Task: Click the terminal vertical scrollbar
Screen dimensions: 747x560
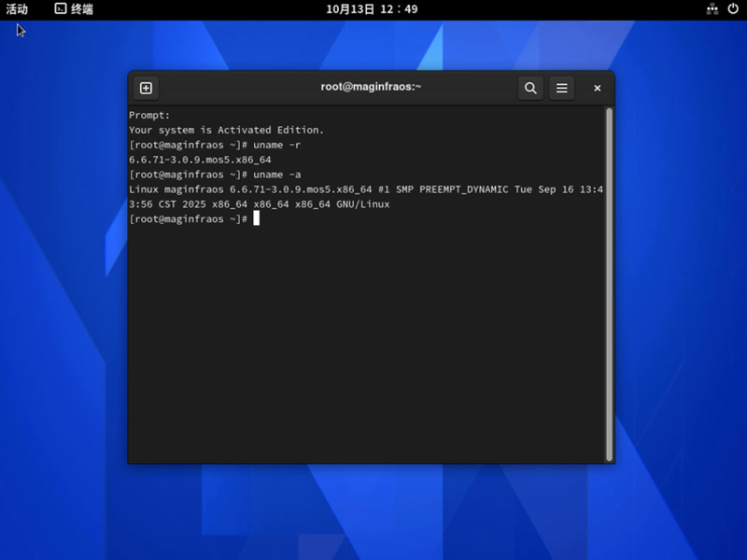Action: point(609,280)
